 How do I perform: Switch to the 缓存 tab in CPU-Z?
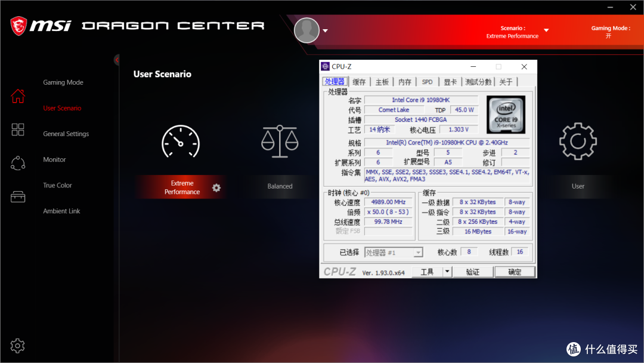(359, 82)
